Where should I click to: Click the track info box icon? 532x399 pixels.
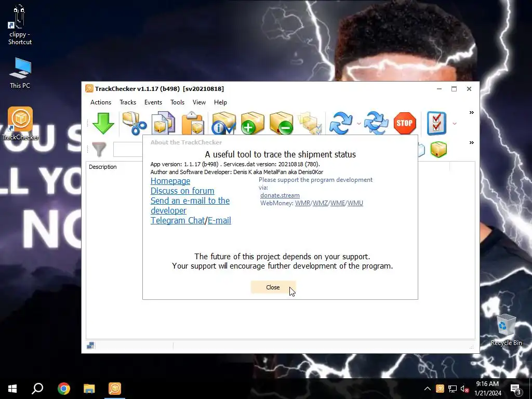[x=224, y=123]
